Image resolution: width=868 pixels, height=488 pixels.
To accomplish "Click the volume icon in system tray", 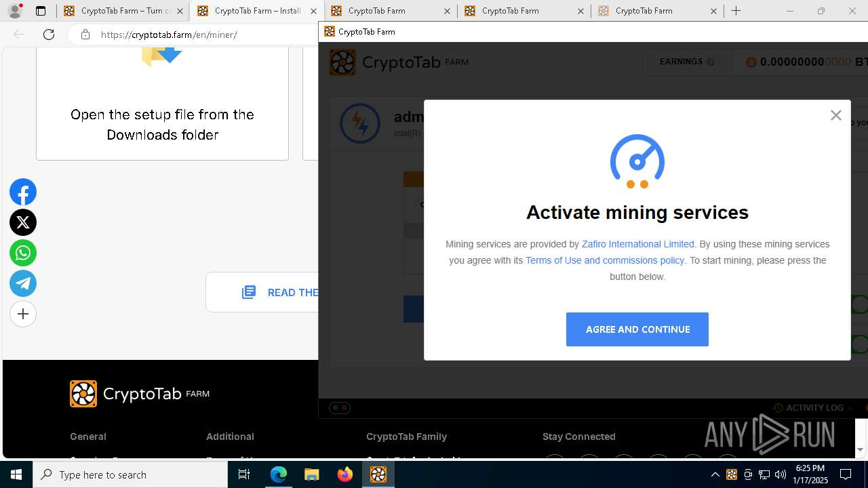I will coord(780,474).
